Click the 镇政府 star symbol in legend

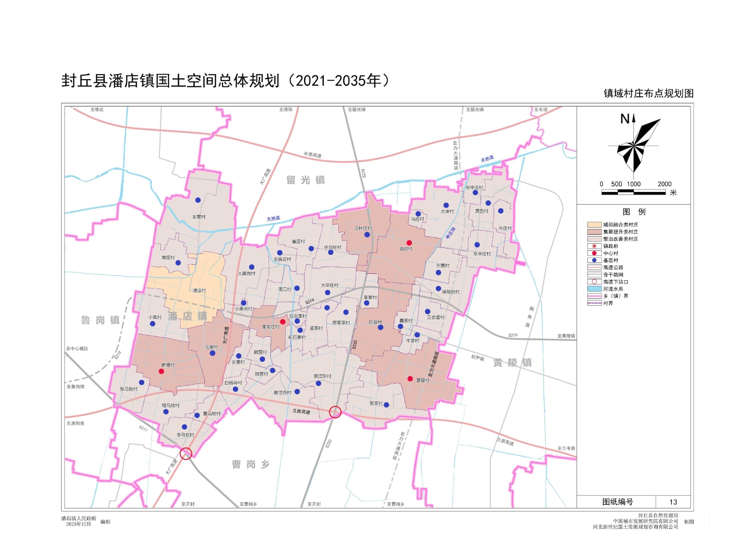tap(594, 246)
